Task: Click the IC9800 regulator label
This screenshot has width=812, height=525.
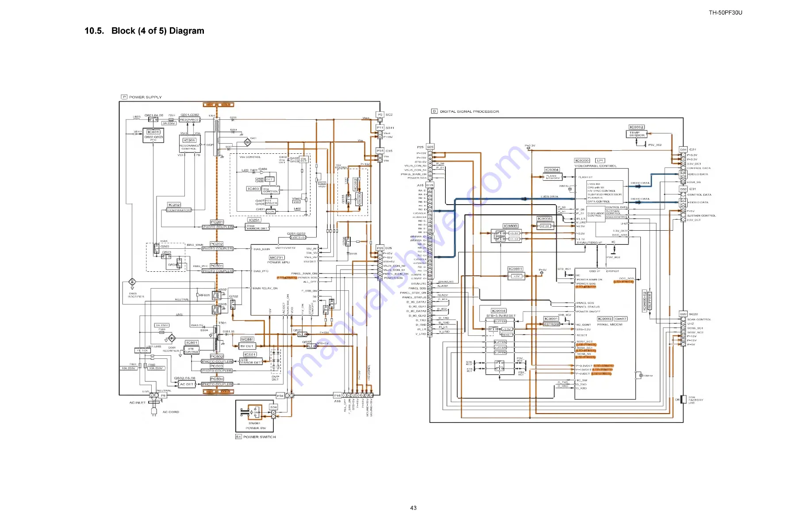Action: point(510,226)
